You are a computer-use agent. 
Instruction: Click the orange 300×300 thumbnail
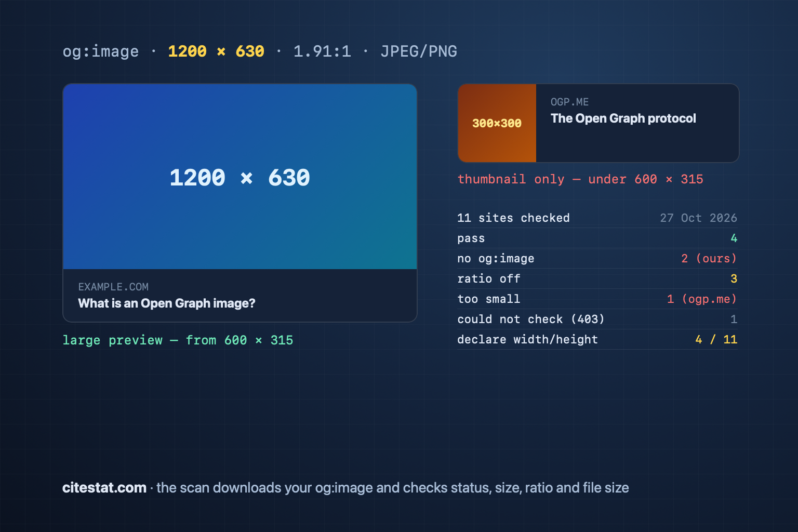click(497, 123)
